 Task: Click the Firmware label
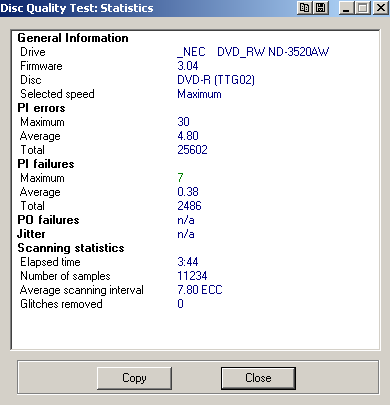41,66
